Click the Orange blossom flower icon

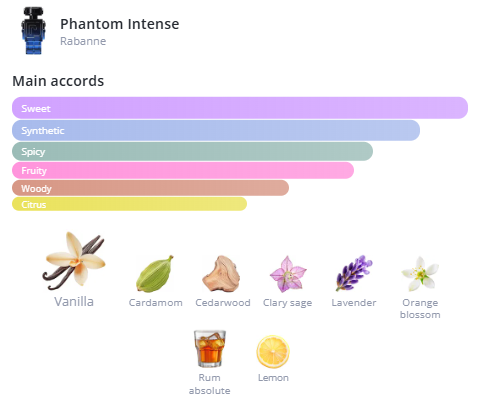[420, 274]
